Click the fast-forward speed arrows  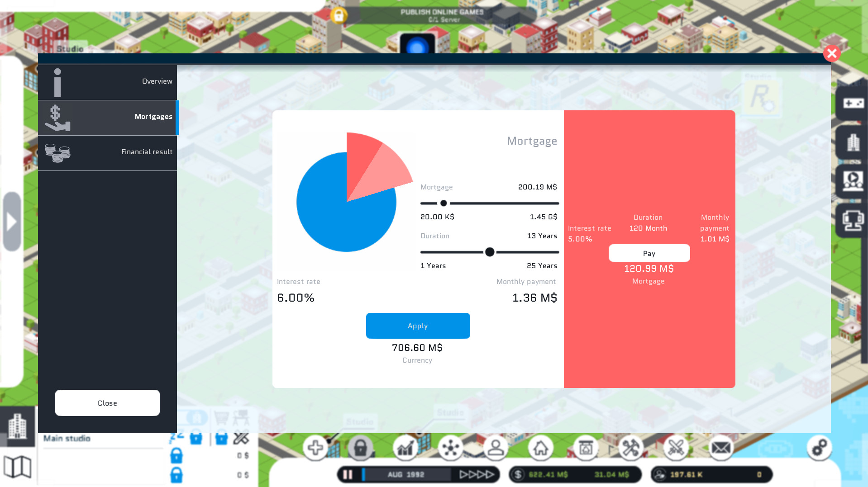pos(477,474)
